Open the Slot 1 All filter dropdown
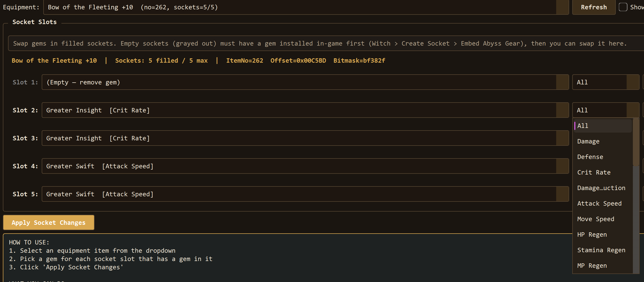The width and height of the screenshot is (644, 282). click(x=633, y=82)
